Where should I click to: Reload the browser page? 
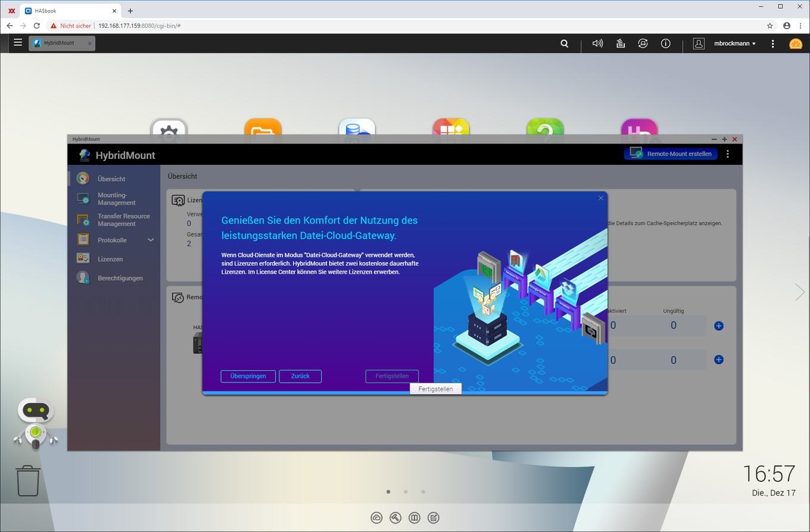[36, 26]
